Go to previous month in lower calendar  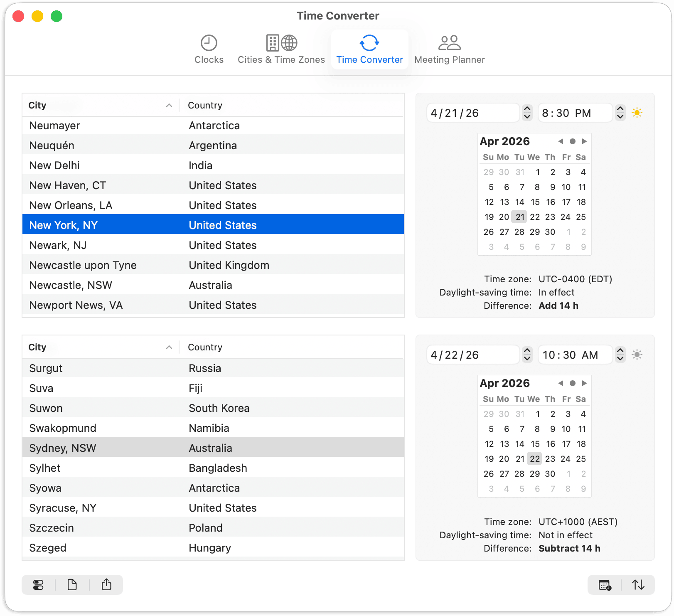(561, 383)
